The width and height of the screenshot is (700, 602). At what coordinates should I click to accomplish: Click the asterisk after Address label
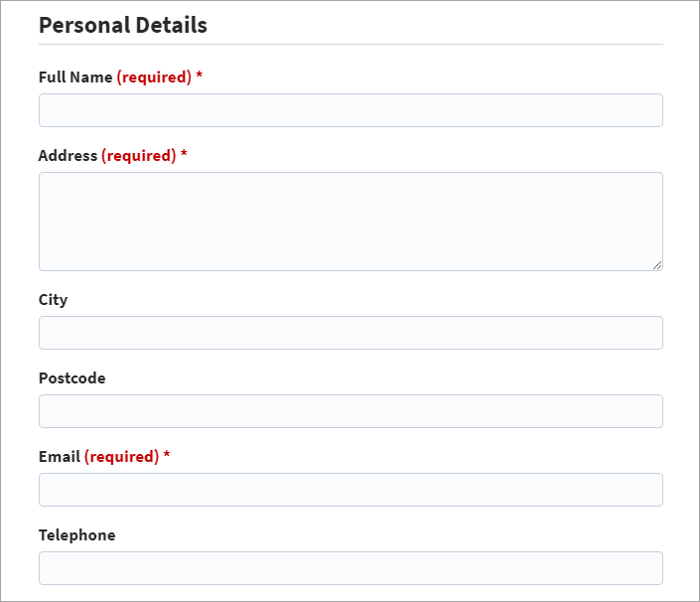184,154
